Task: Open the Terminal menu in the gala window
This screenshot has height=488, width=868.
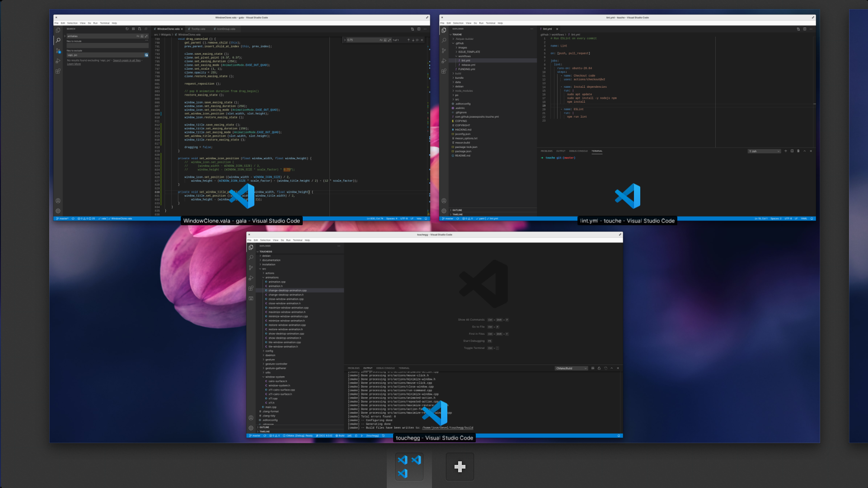Action: [x=105, y=23]
